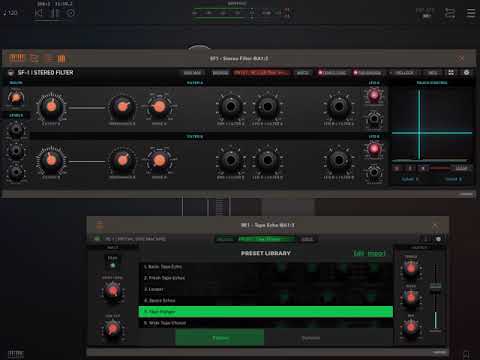
Task: Click the top knob of three on SF-1 left
Action: [16, 130]
